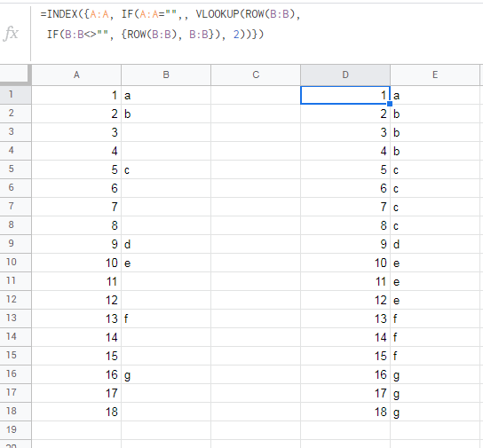Click the fill handle of cell D1
Viewport: 483px width, 448px height.
tap(390, 104)
